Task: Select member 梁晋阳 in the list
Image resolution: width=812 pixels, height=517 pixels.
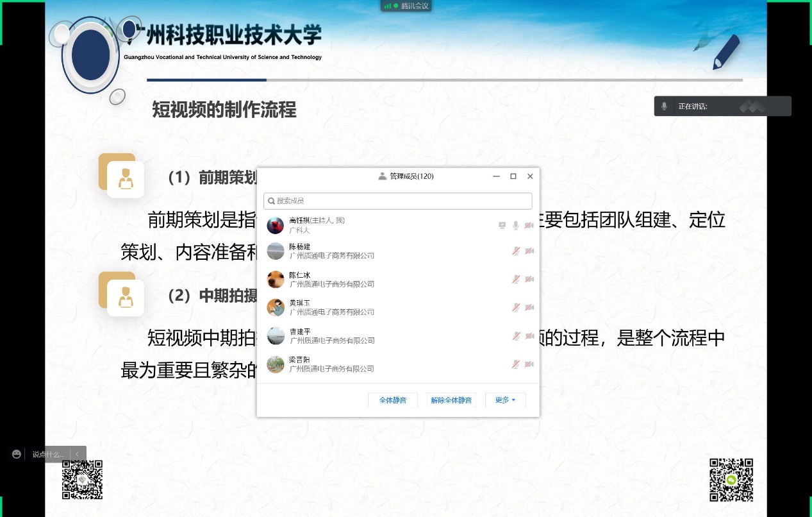Action: tap(332, 364)
